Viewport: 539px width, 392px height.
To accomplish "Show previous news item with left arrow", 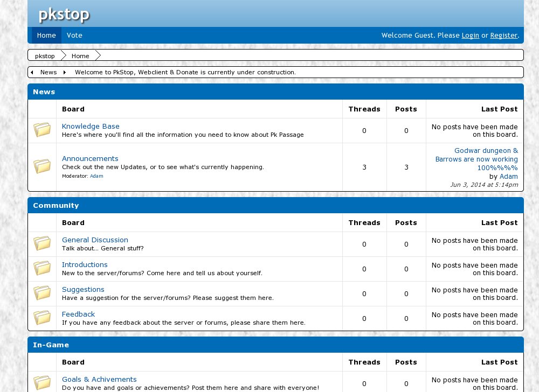I will [x=32, y=72].
